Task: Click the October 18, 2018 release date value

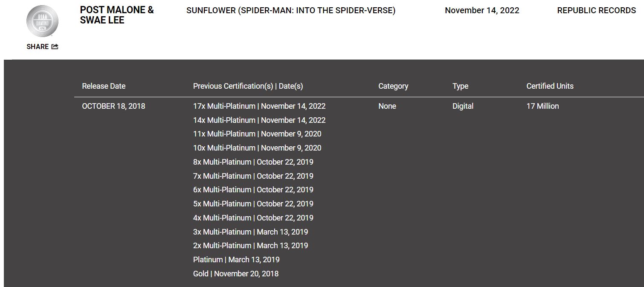Action: (x=113, y=106)
